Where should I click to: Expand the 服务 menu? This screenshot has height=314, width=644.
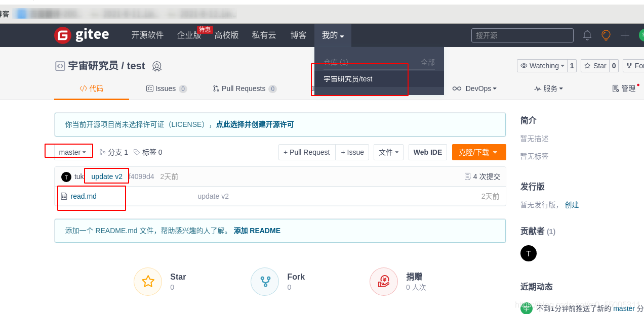tap(548, 88)
